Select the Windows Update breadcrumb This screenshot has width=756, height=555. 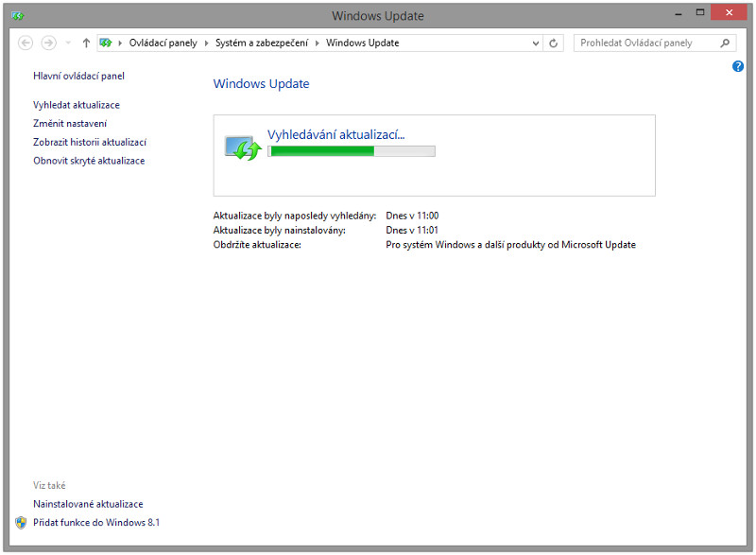[363, 43]
